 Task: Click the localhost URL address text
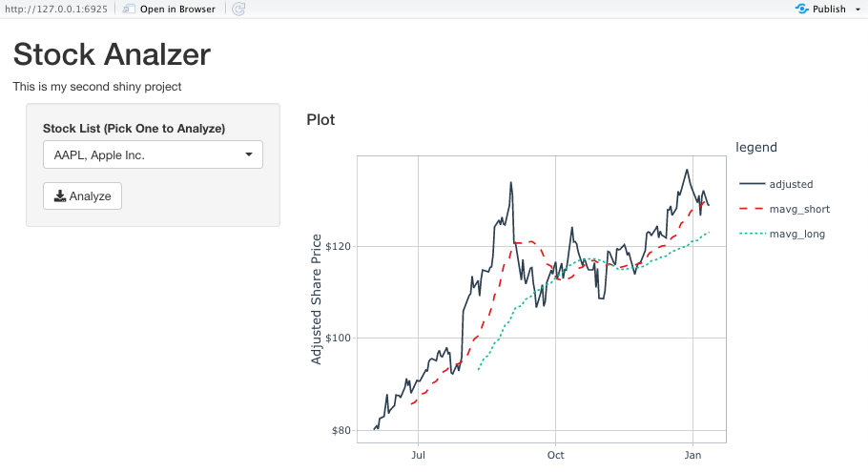click(x=56, y=9)
